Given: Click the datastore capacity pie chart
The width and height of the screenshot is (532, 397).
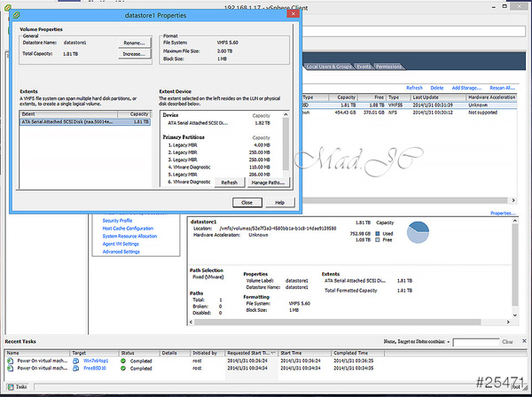Looking at the screenshot, I should tap(419, 232).
